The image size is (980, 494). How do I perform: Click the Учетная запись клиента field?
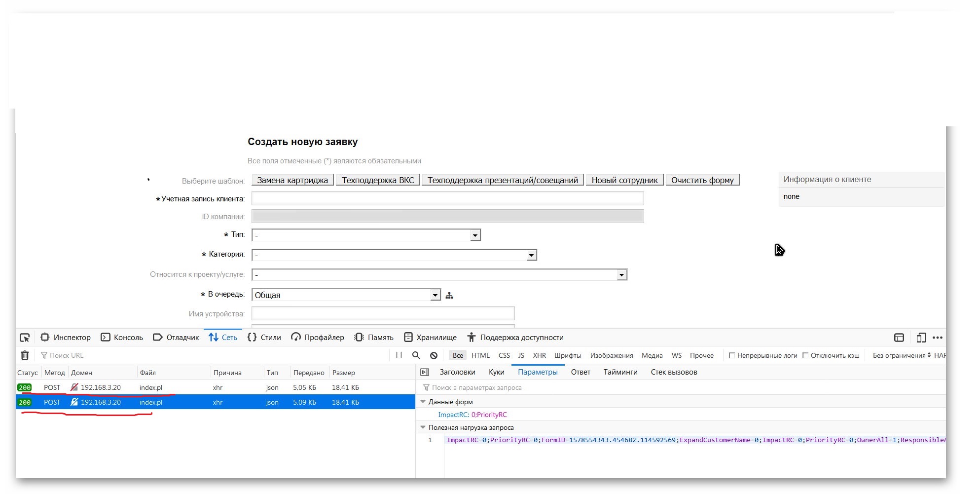[447, 198]
